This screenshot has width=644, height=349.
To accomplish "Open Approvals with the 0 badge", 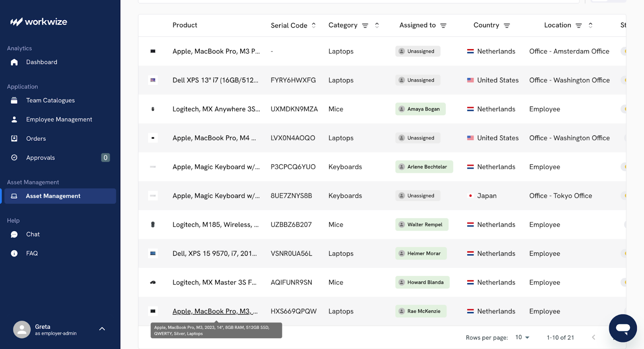I will click(40, 158).
